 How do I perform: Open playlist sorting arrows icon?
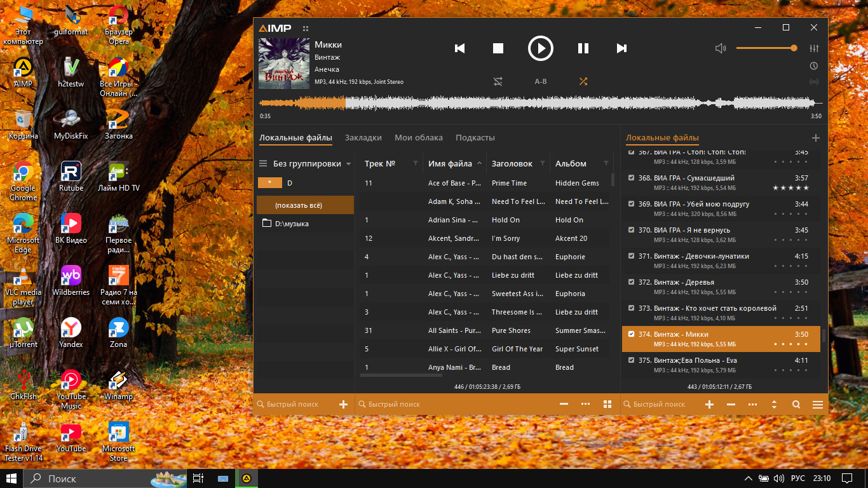click(774, 404)
